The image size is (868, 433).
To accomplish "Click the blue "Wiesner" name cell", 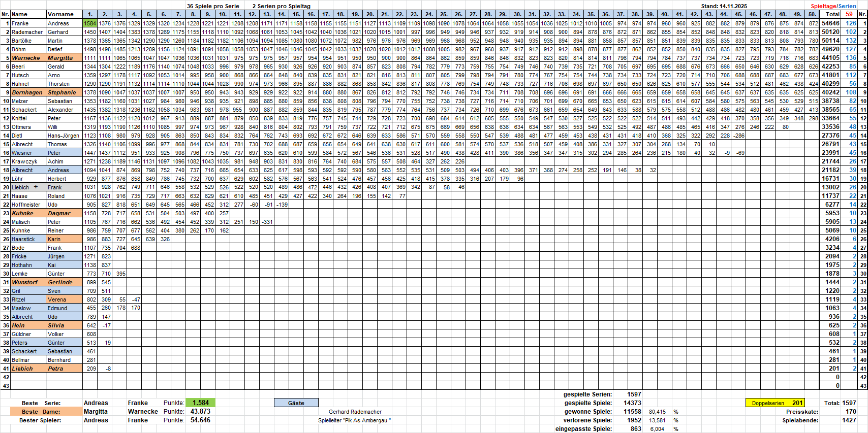I will [22, 153].
